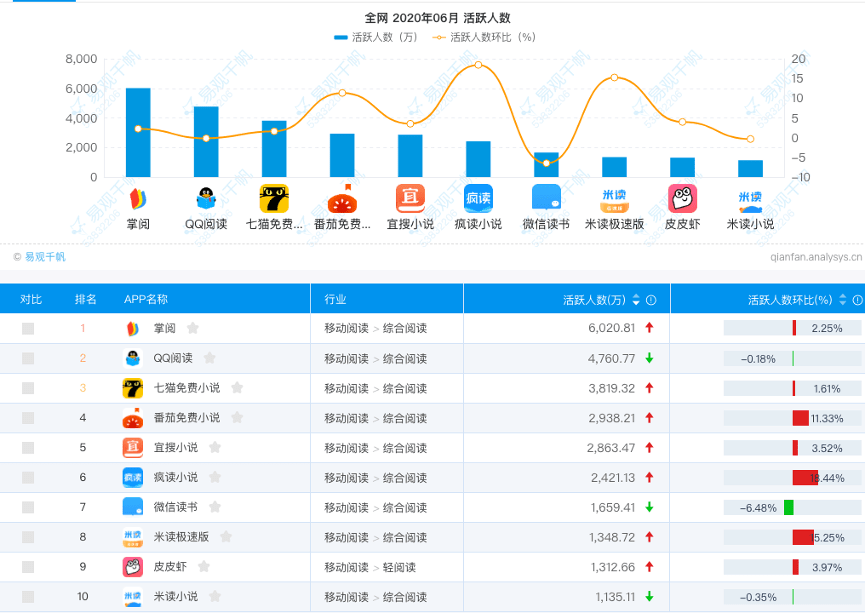Click the QQ阅读 penguin icon under the chart
This screenshot has width=866, height=614.
pyautogui.click(x=206, y=199)
